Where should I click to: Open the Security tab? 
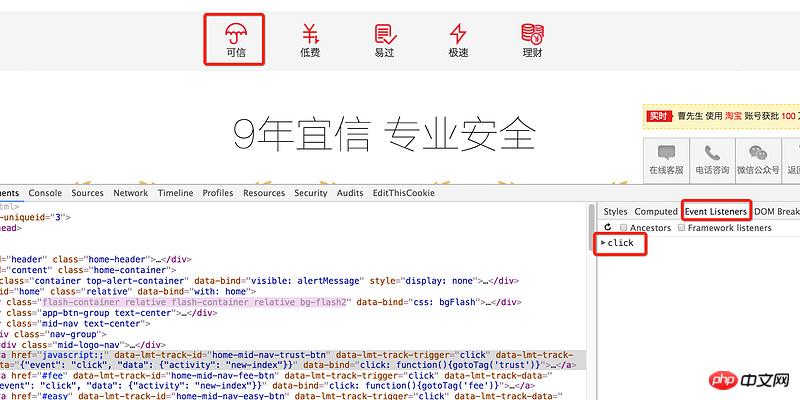[311, 193]
